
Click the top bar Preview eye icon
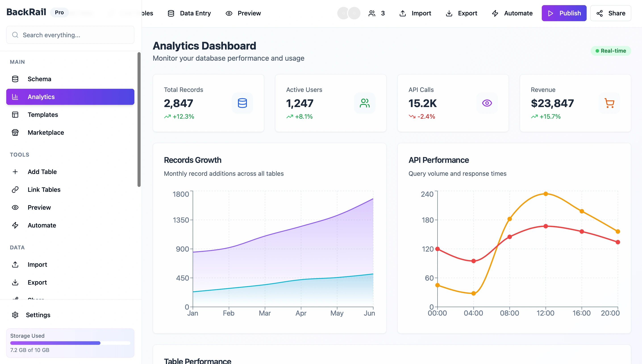click(229, 13)
